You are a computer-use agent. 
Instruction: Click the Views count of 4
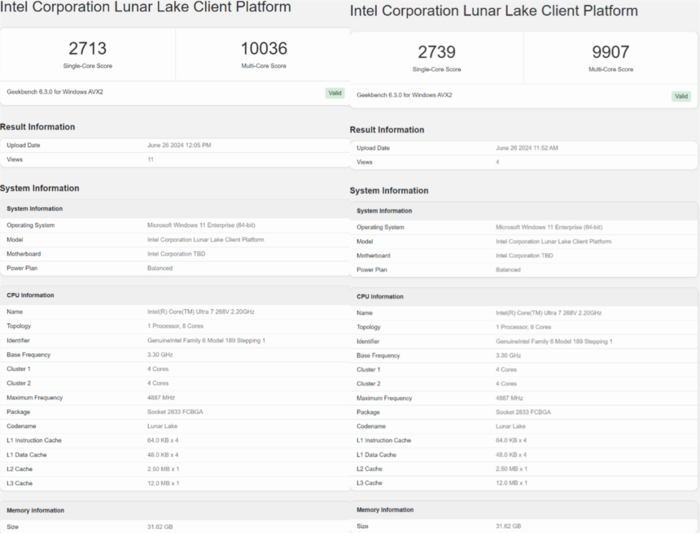coord(497,161)
